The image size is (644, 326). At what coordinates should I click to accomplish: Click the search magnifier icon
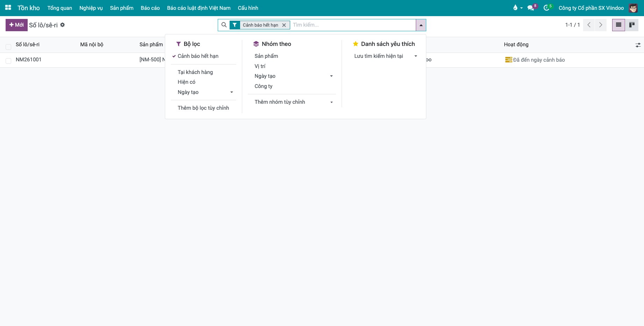(x=224, y=25)
